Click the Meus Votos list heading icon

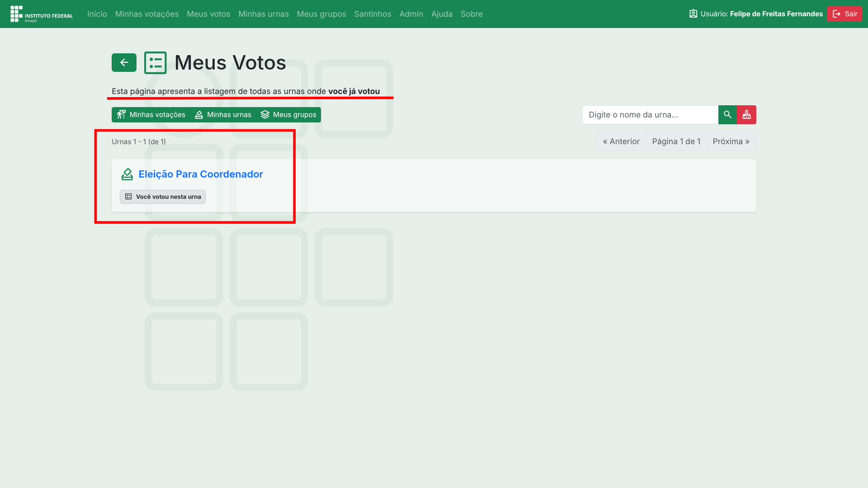click(x=155, y=63)
